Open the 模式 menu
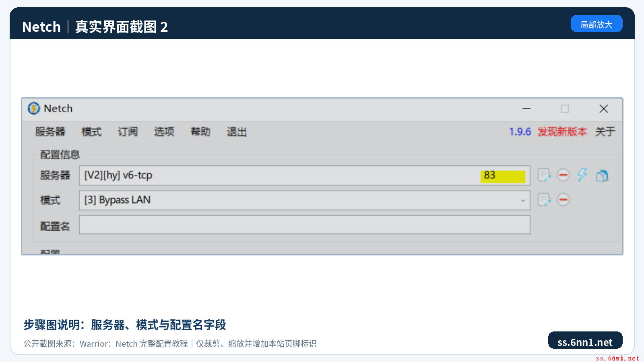This screenshot has height=362, width=644. click(x=91, y=132)
